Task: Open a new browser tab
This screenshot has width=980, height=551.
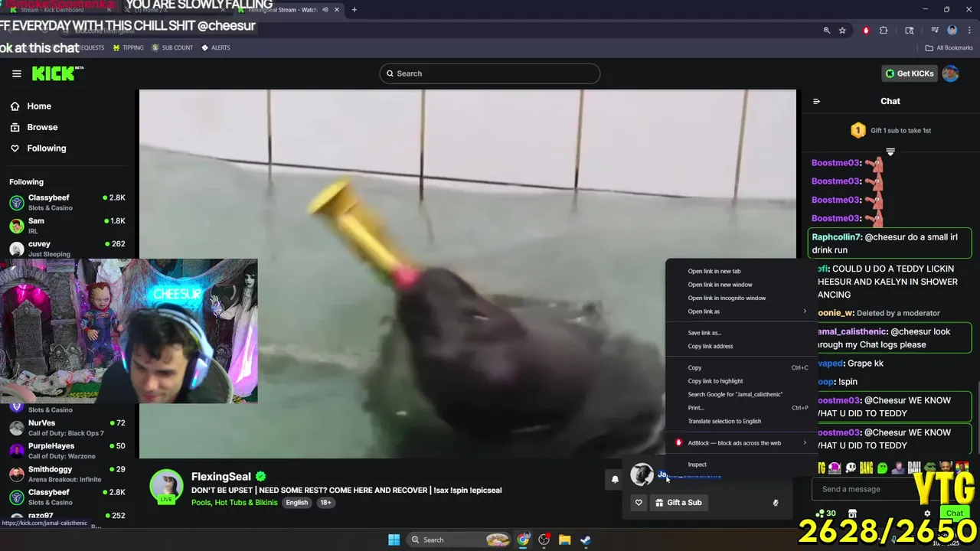Action: [354, 10]
